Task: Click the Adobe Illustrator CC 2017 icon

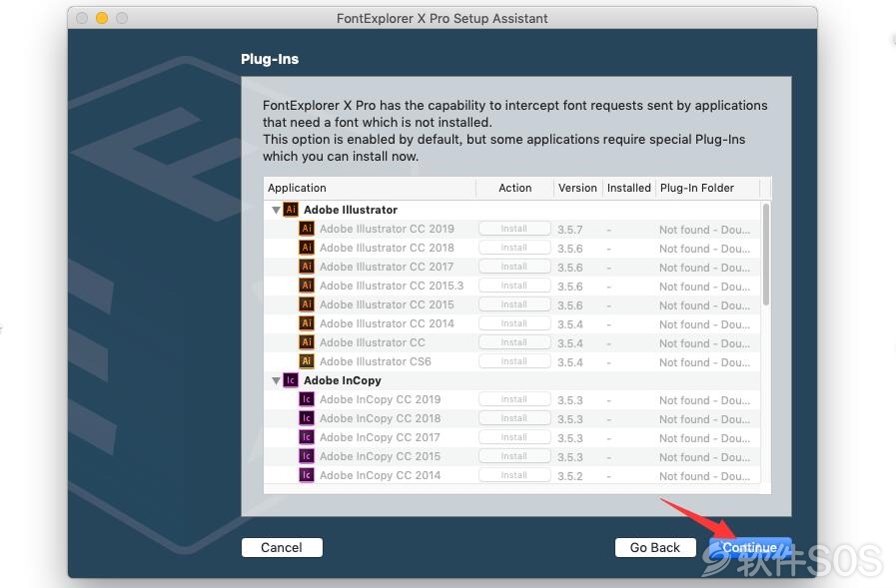Action: click(307, 267)
